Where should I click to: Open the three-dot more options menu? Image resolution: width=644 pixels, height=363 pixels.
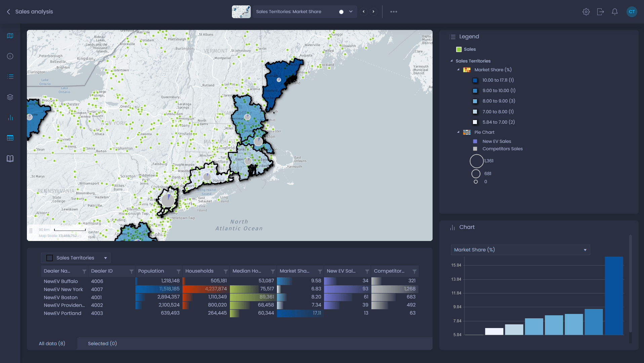[394, 12]
